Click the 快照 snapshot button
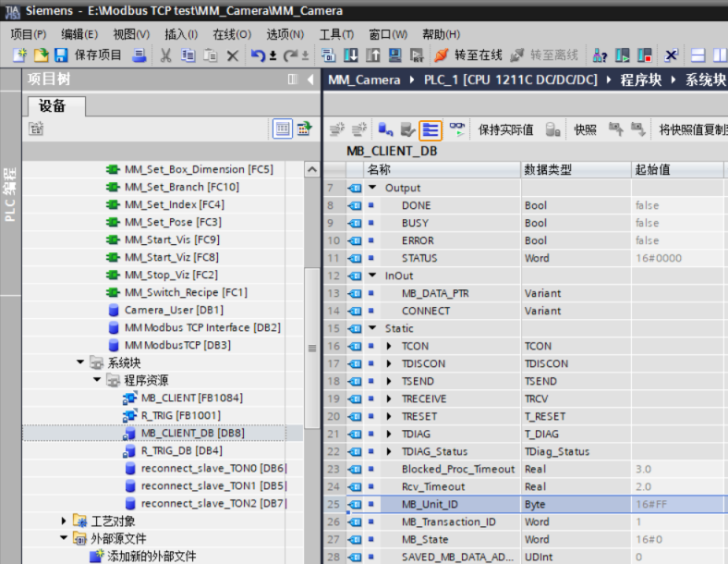The width and height of the screenshot is (728, 564). pos(585,129)
